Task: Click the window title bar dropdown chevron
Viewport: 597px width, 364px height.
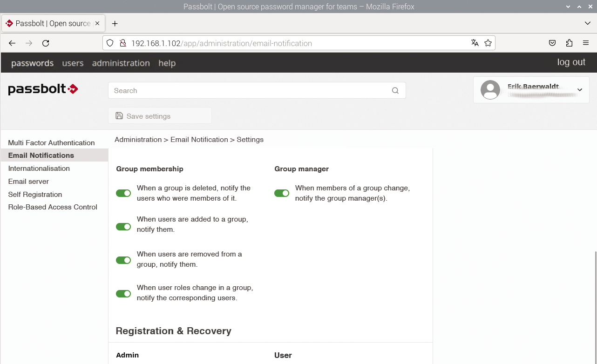Action: point(568,7)
